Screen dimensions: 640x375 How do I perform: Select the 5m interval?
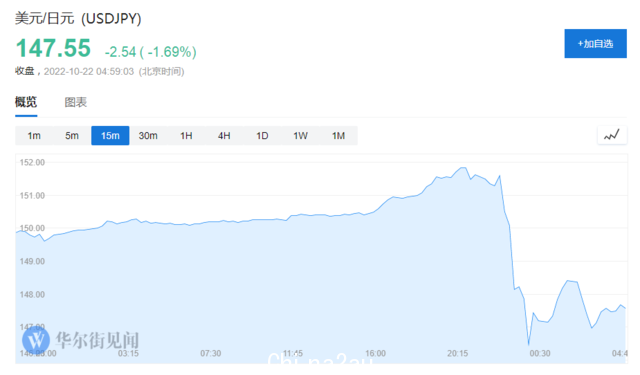[72, 135]
